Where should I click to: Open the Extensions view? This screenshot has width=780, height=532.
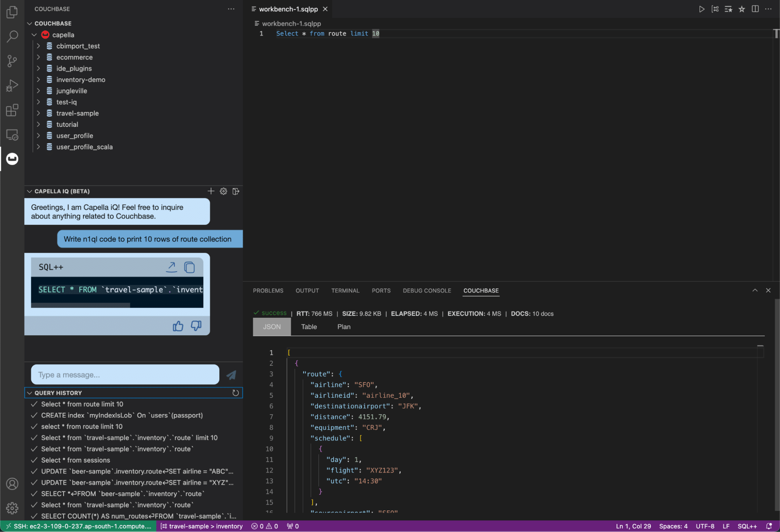[x=12, y=110]
